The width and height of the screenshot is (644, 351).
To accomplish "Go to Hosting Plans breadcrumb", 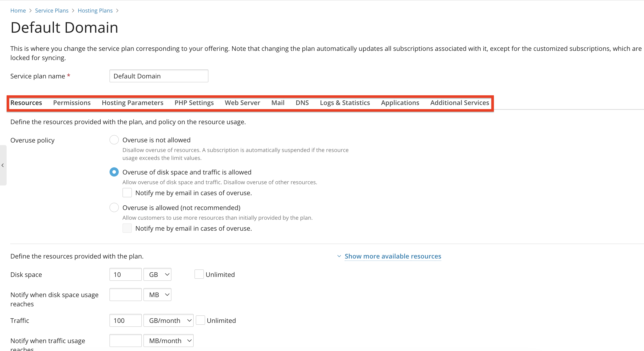I will (x=95, y=10).
